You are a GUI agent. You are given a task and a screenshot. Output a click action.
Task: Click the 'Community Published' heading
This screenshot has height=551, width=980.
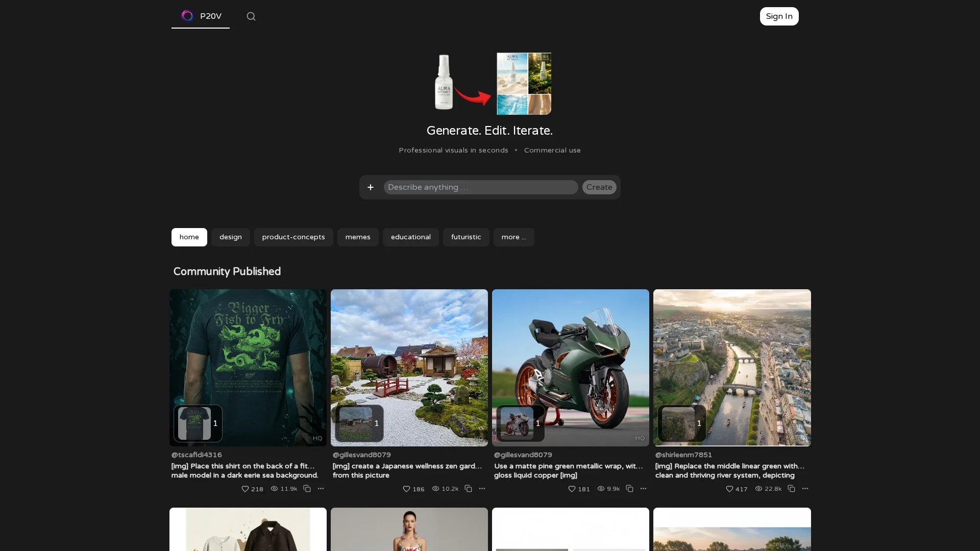(x=227, y=272)
